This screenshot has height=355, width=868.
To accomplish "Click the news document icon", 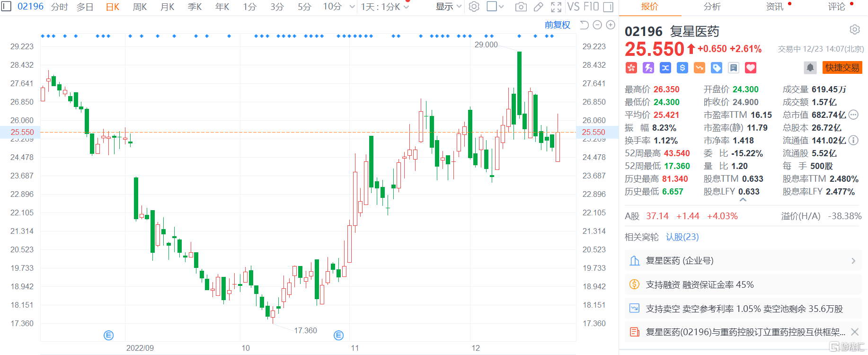I will (x=635, y=332).
